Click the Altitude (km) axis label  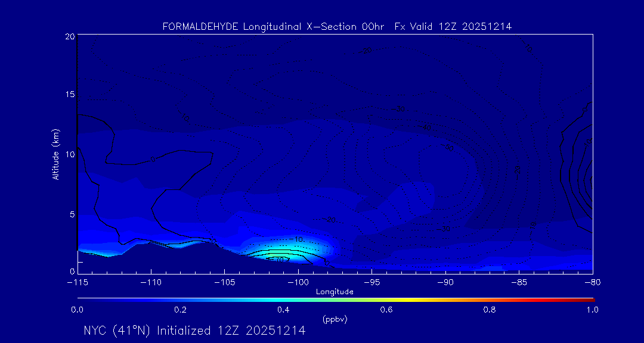[x=55, y=154]
